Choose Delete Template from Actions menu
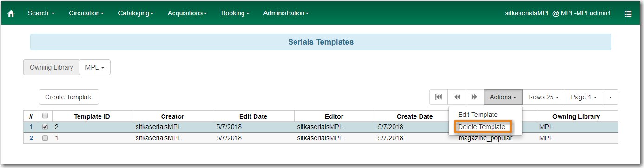The height and width of the screenshot is (168, 644). coord(481,127)
